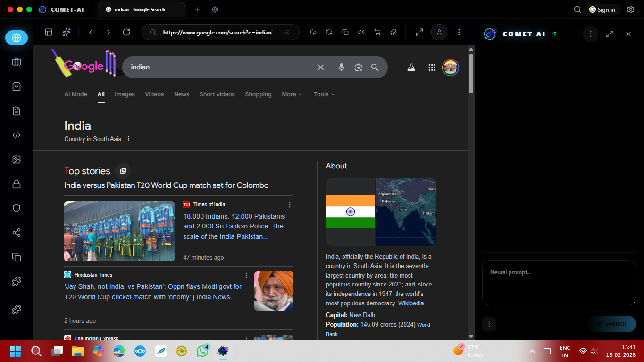Open a new tab with plus icon
This screenshot has width=644, height=362.
click(197, 9)
